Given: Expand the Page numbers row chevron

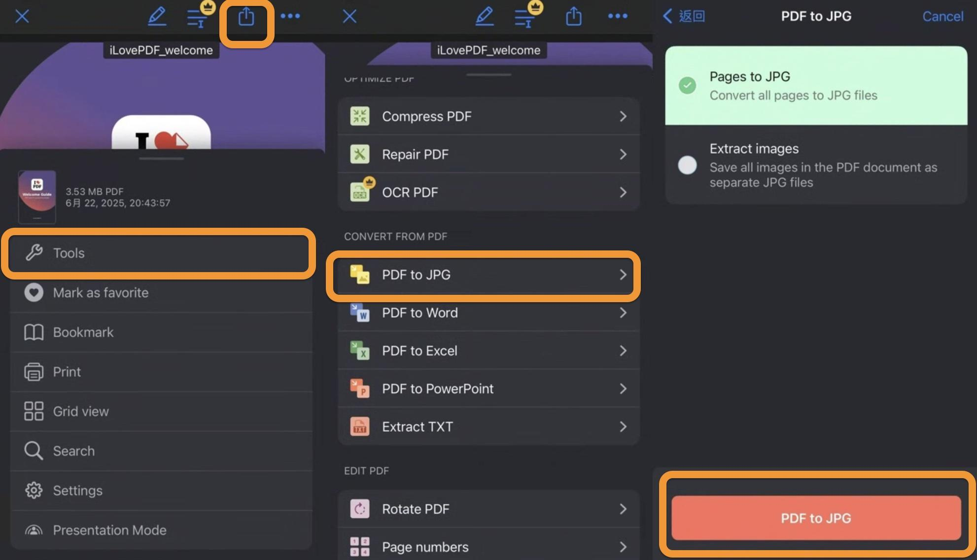Looking at the screenshot, I should (x=623, y=547).
